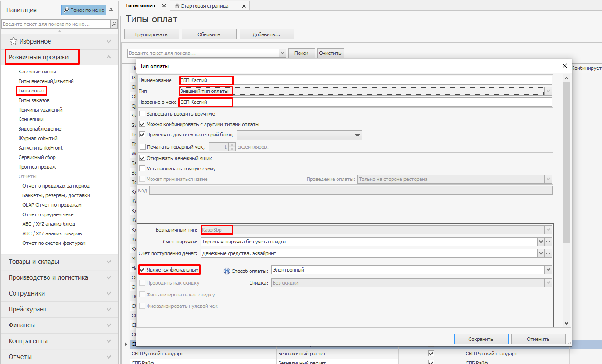
Task: Close the Тип оплаты dialog with the X
Action: tap(565, 66)
